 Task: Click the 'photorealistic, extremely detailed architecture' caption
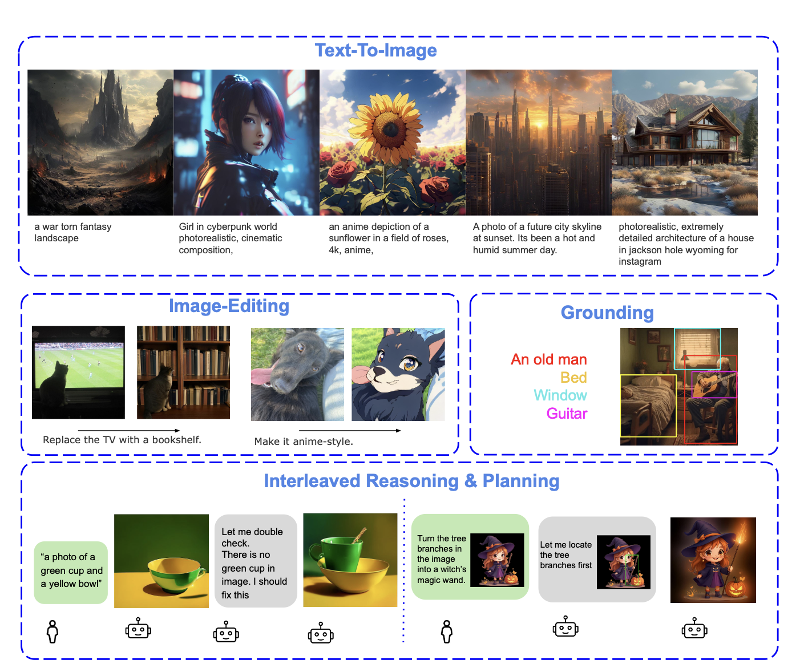[686, 244]
